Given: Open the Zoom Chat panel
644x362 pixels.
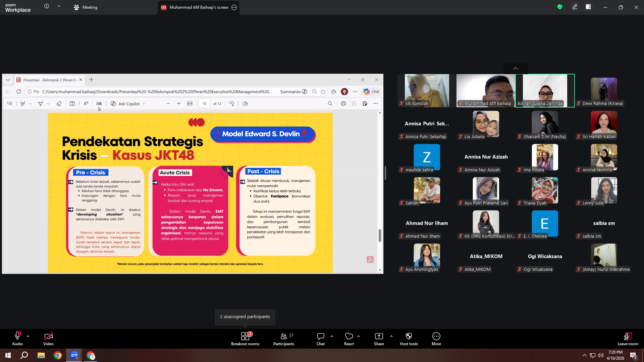Looking at the screenshot, I should coord(321,339).
